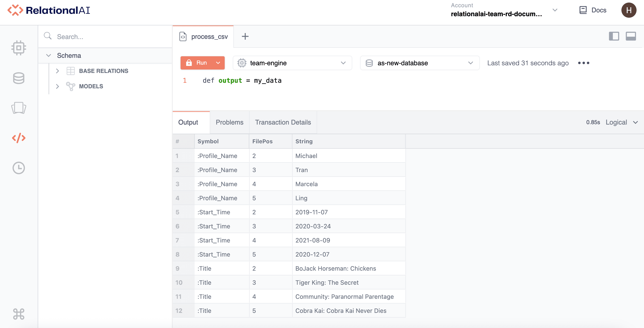Open the team-engine dropdown
Screen dimensions: 644x328
point(292,63)
